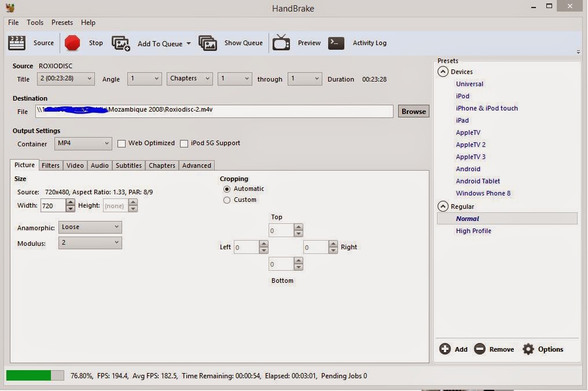Open the Container MP4 dropdown
This screenshot has width=588, height=391.
point(83,143)
